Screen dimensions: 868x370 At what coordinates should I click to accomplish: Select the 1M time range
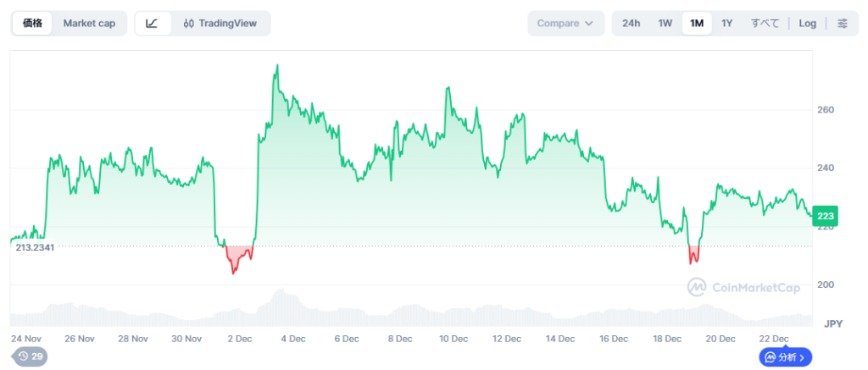point(697,24)
